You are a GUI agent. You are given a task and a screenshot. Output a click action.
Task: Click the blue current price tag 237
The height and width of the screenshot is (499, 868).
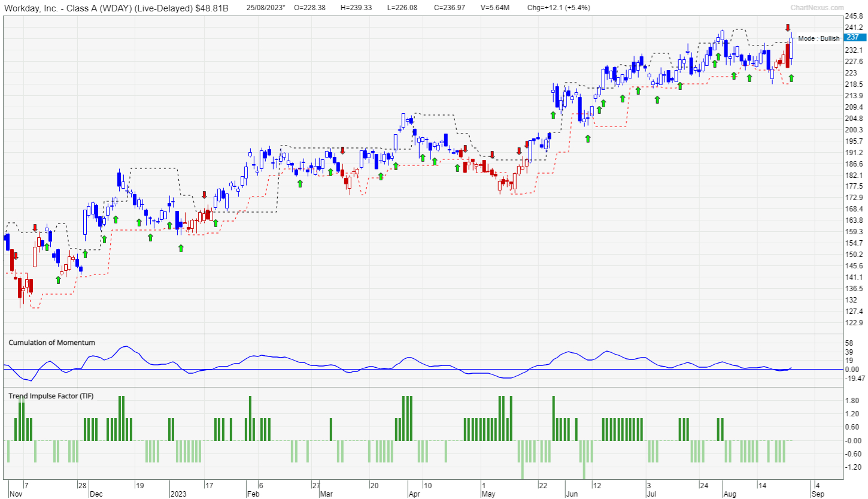(x=854, y=37)
